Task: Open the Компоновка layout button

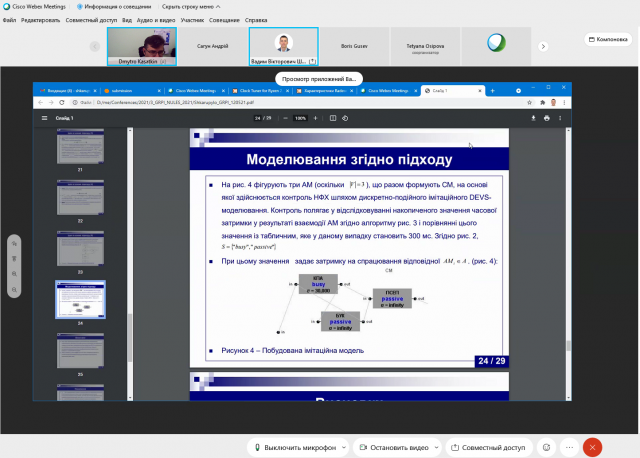Action: tap(608, 39)
